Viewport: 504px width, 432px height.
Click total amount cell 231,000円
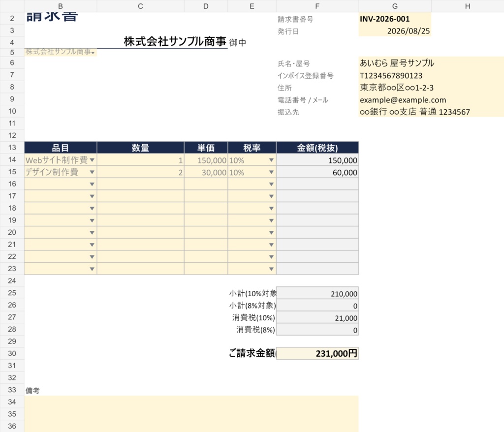click(x=317, y=353)
